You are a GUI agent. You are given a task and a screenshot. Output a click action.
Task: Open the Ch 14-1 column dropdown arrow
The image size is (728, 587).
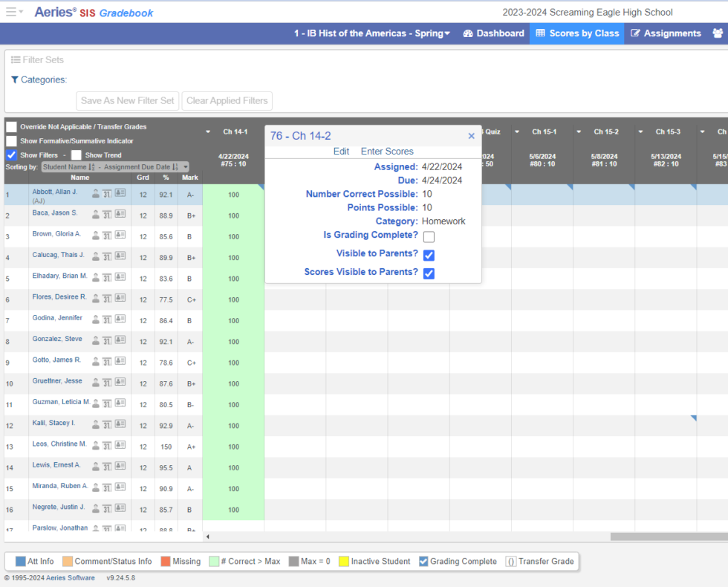(208, 132)
